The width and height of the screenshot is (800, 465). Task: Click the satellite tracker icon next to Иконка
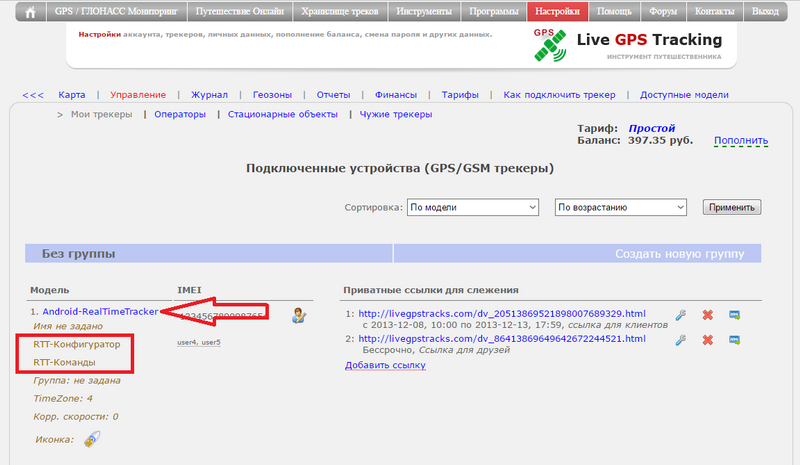(x=91, y=438)
